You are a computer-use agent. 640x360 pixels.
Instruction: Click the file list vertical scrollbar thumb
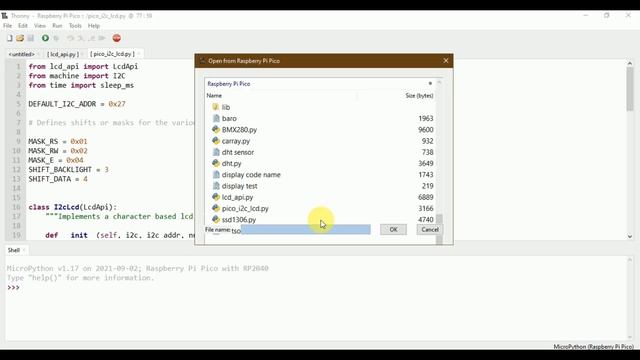(x=439, y=229)
